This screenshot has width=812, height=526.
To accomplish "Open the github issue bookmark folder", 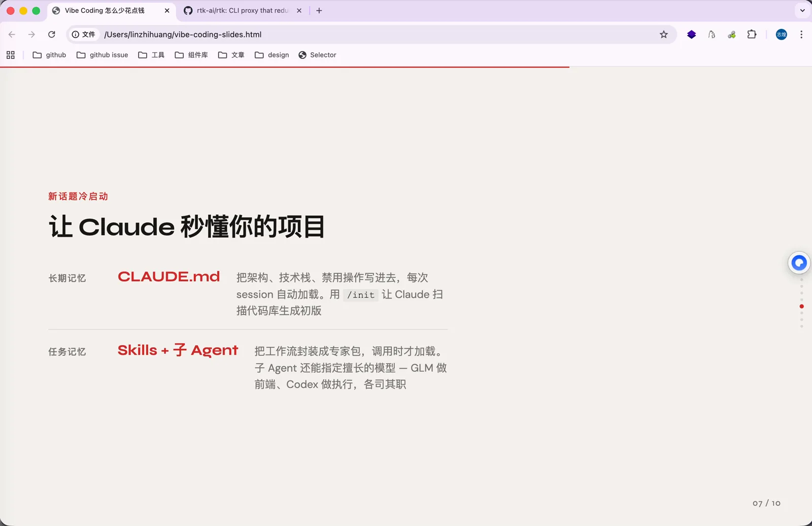I will pyautogui.click(x=103, y=55).
